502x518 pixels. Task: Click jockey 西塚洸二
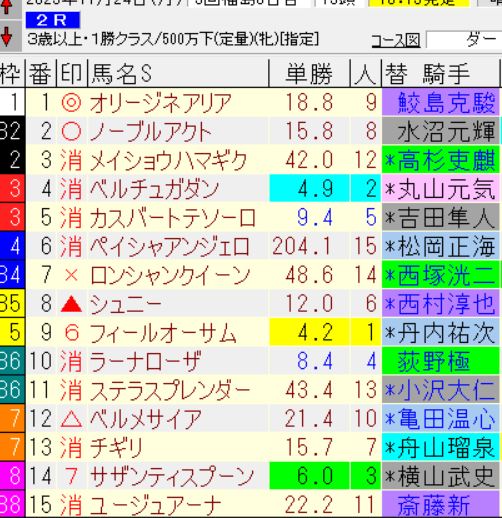[446, 275]
